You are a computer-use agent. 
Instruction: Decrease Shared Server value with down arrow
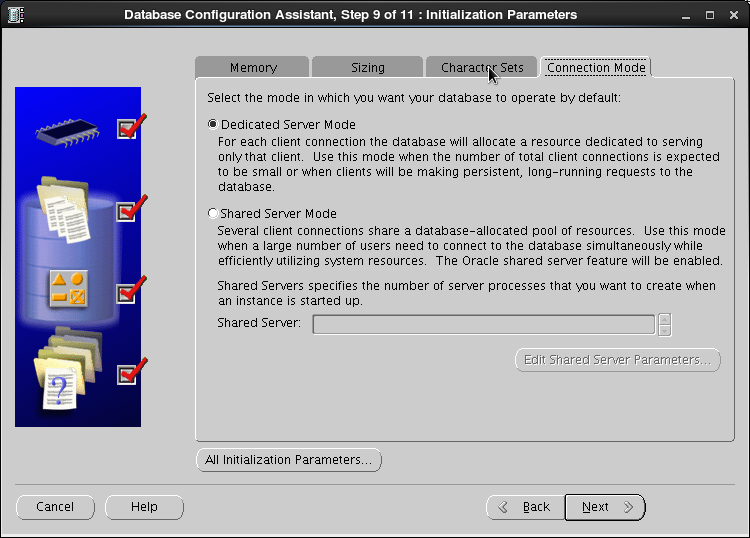664,330
